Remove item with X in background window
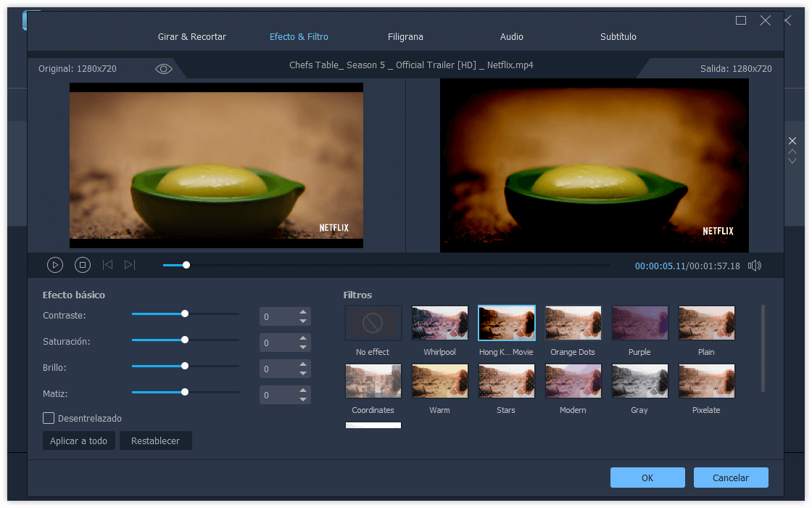 792,141
